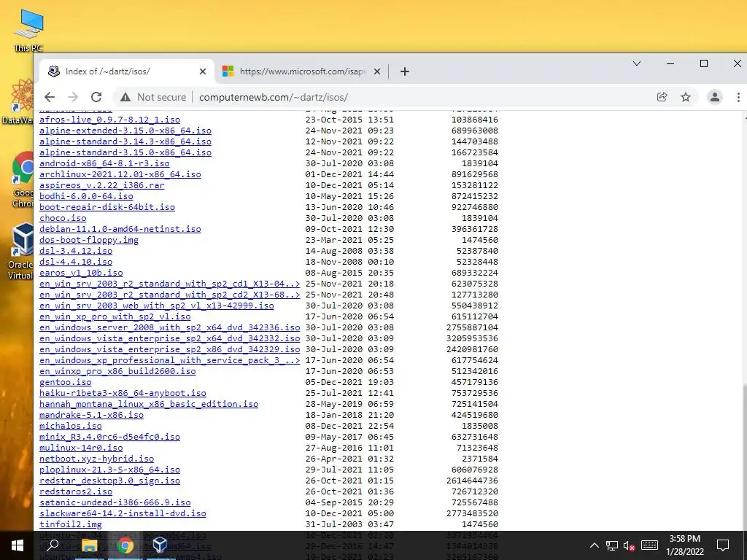Click the aspireos_v.2.22_i386.rar link

point(102,185)
